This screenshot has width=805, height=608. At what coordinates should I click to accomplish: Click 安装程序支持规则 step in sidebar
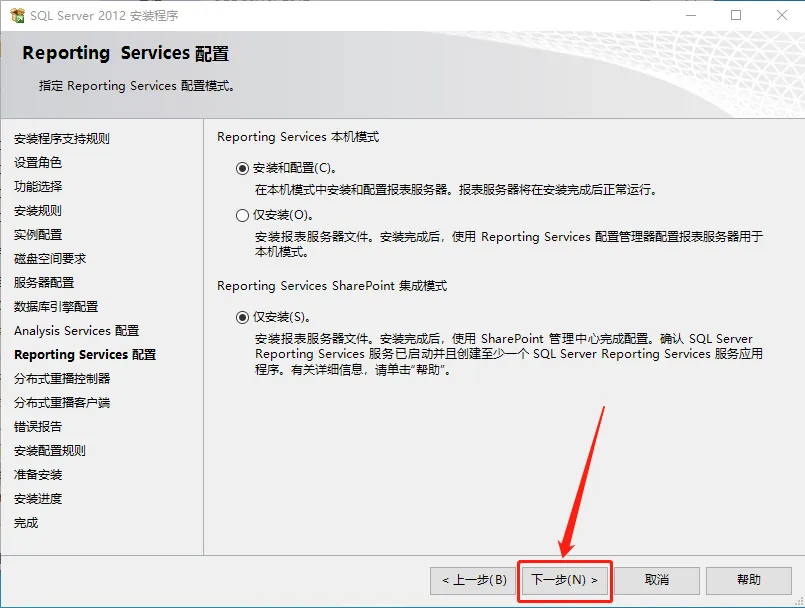62,139
